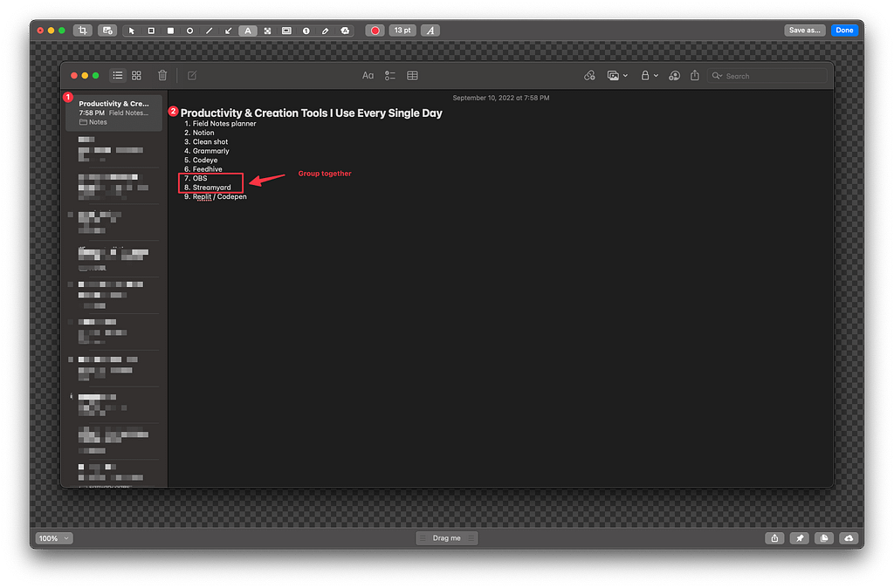Open the Notes media photo dropdown

click(x=617, y=75)
